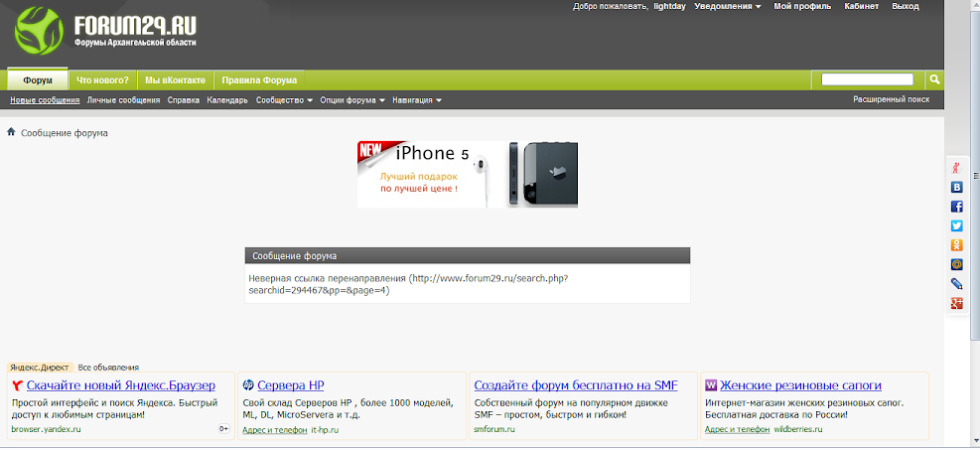Share on Facebook icon
980x450 pixels.
(x=956, y=207)
